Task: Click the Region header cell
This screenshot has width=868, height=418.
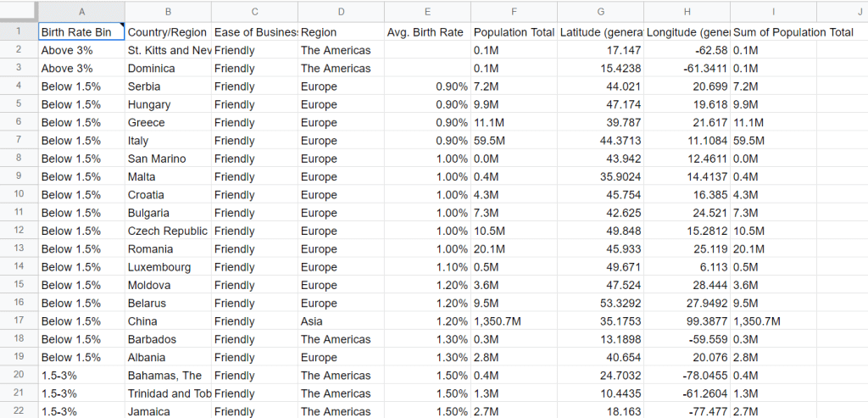Action: coord(341,32)
